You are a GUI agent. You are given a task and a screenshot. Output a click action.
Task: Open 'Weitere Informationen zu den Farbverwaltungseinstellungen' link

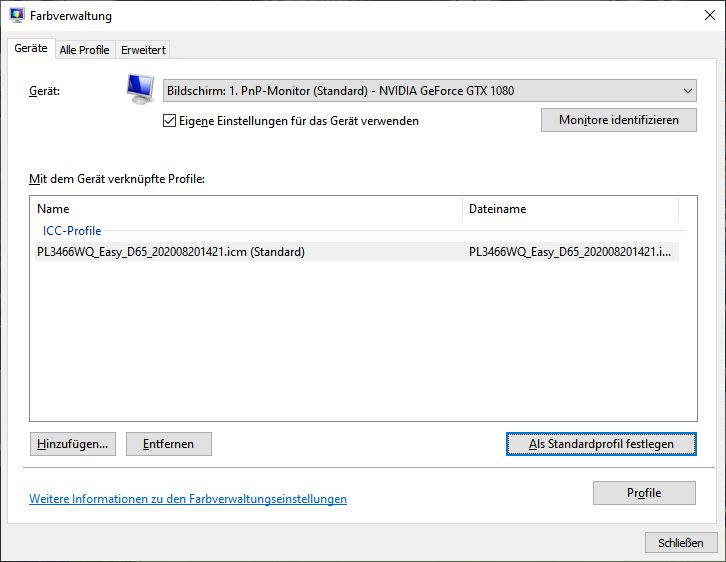[x=188, y=499]
